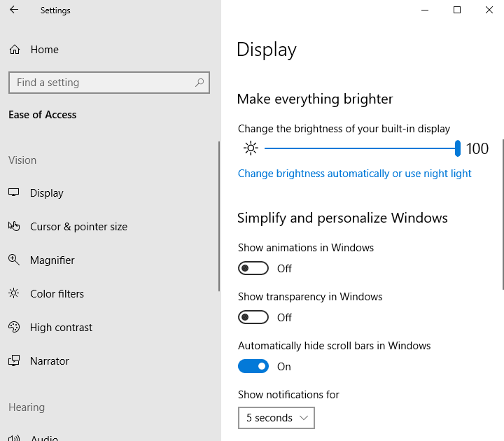Click the brightness value 100
The width and height of the screenshot is (504, 441).
tap(477, 148)
